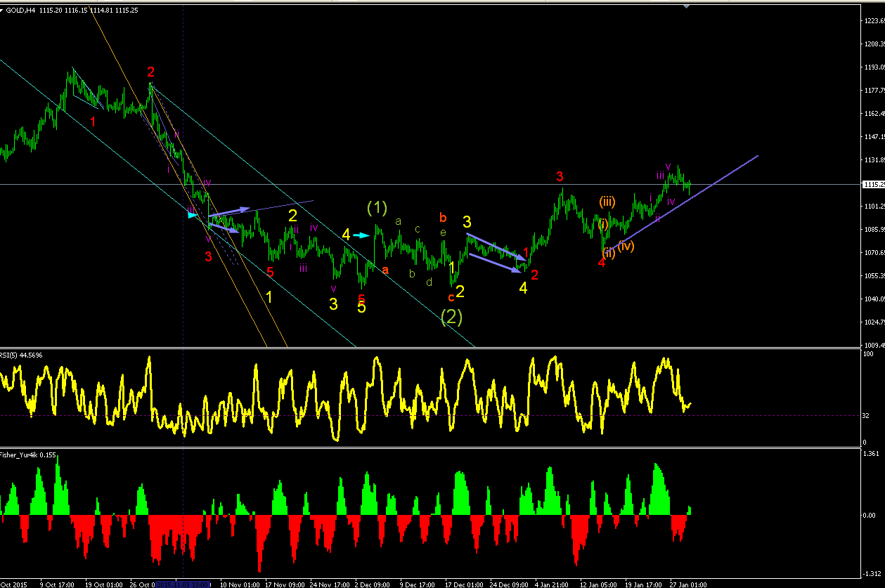The width and height of the screenshot is (885, 588).
Task: Click the price axis label starting 1147
Action: pyautogui.click(x=874, y=136)
